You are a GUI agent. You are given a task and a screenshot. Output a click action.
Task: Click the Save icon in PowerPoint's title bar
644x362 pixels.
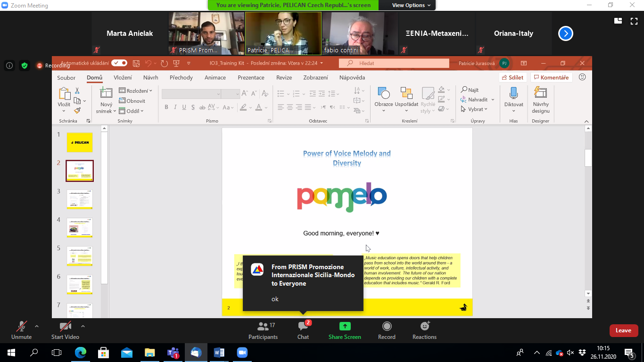coord(136,63)
